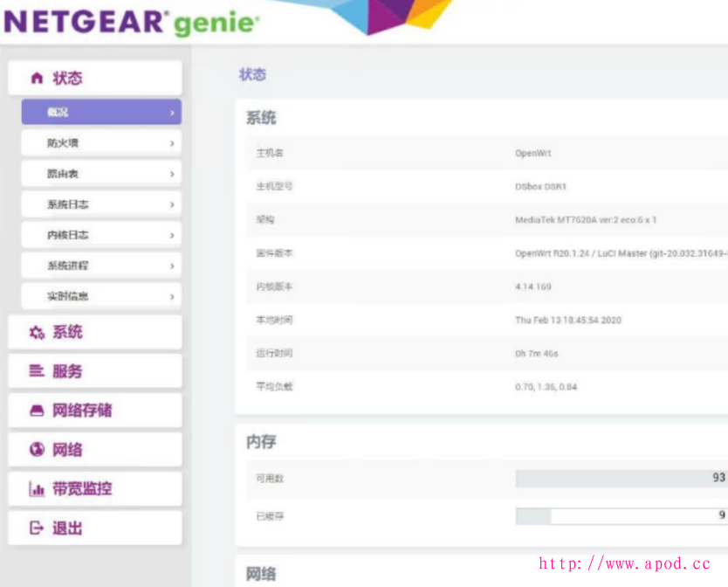728x587 pixels.
Task: Click the OpenWrt hostname value
Action: click(x=533, y=153)
